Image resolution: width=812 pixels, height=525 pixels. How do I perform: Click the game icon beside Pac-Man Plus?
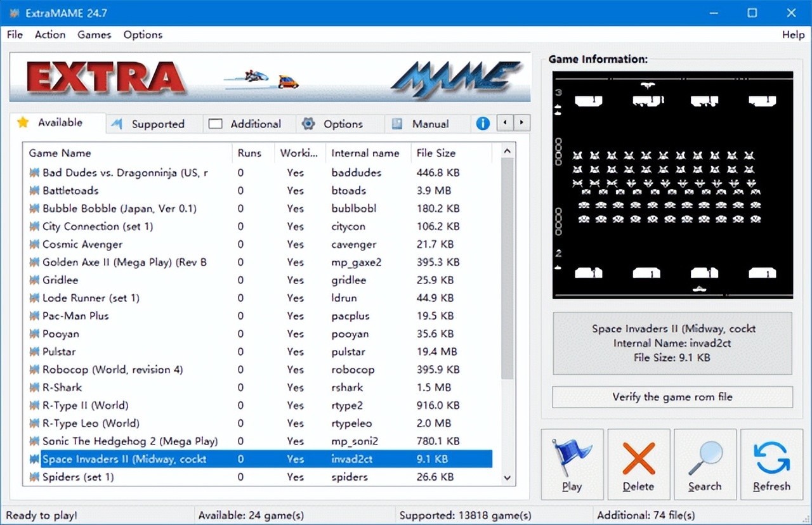(34, 316)
